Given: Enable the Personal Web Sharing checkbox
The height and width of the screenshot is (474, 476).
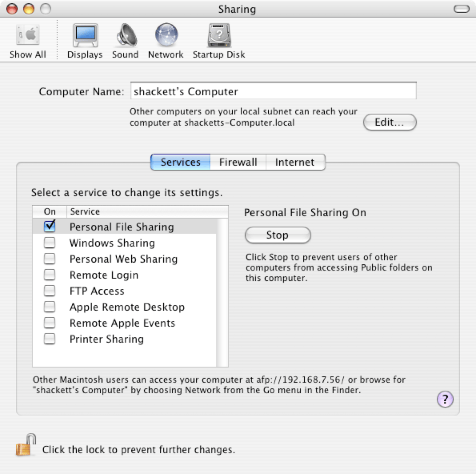Looking at the screenshot, I should pos(50,259).
